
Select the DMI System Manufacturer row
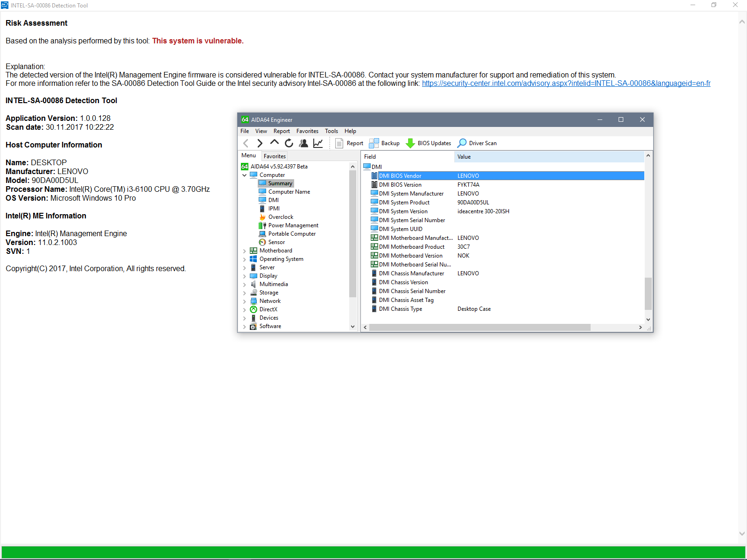tap(507, 194)
